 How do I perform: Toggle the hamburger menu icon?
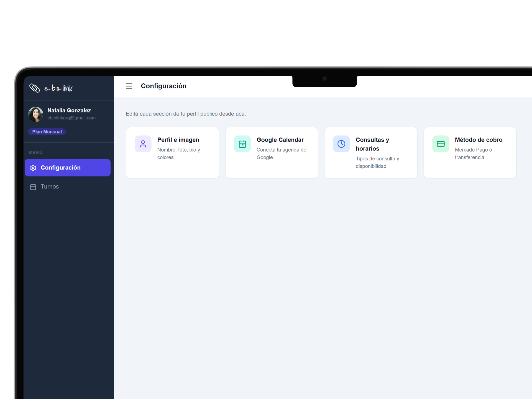[129, 86]
